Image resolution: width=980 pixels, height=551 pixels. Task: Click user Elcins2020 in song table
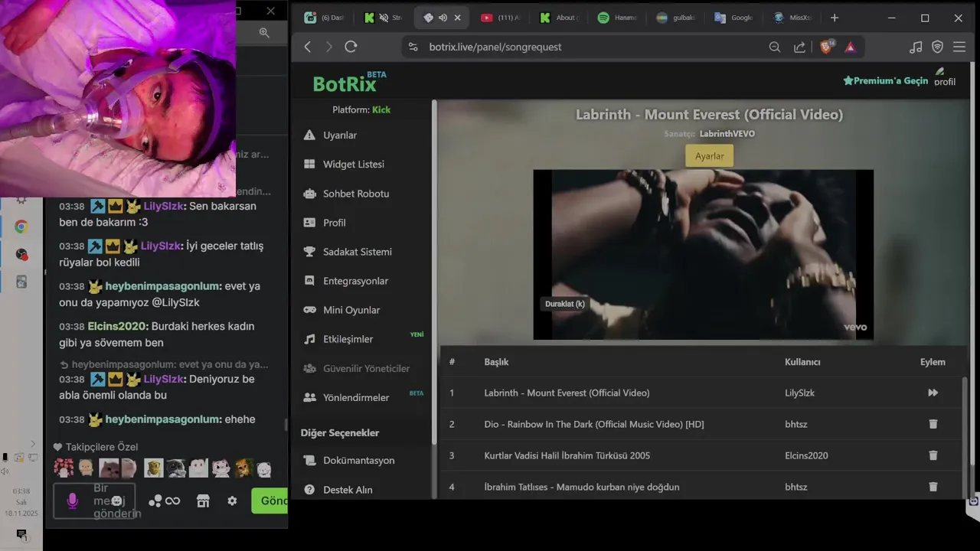click(806, 455)
